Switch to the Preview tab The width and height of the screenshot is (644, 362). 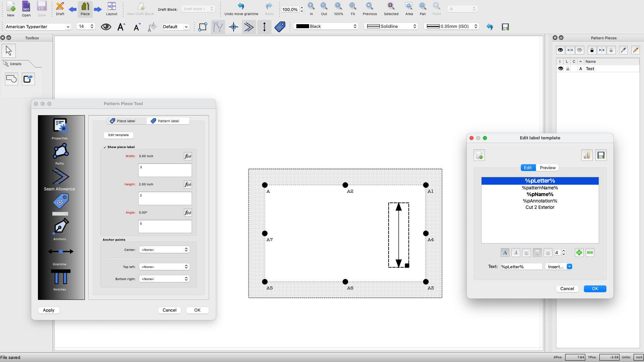pos(547,168)
